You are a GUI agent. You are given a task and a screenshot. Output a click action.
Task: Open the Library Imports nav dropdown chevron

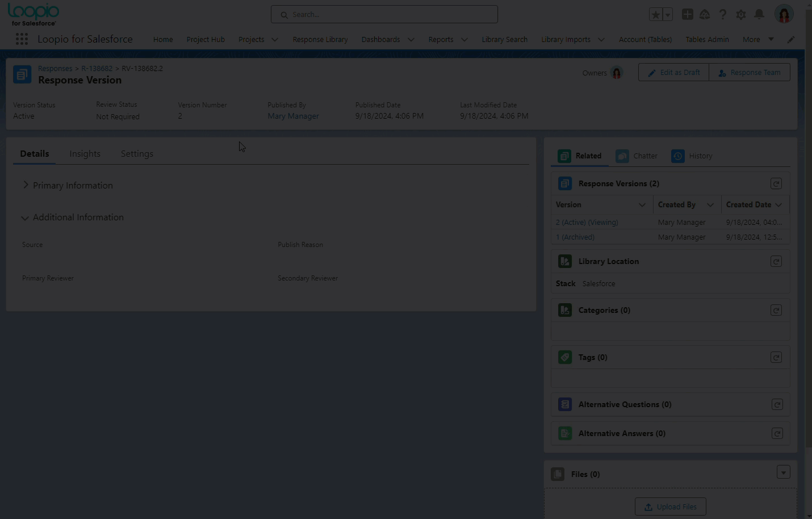click(x=601, y=40)
